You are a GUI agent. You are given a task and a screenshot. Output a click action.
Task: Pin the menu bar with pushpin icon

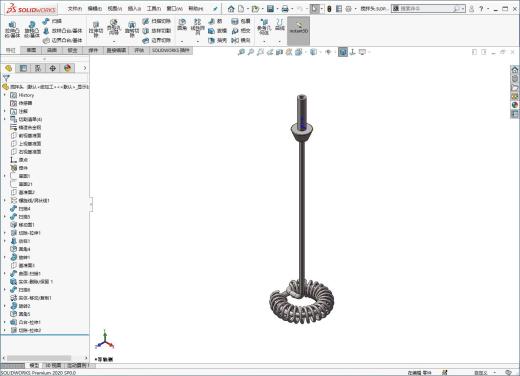point(216,9)
